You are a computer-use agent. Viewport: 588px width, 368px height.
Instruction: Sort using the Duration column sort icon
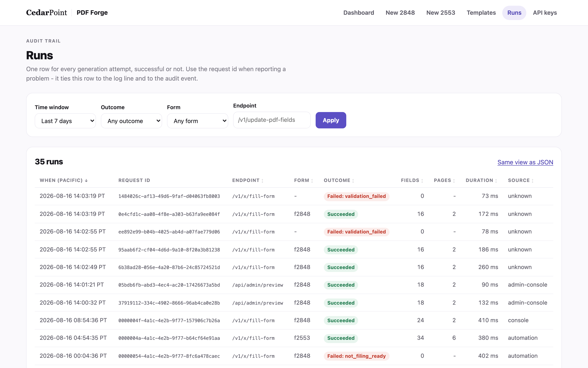pyautogui.click(x=496, y=181)
